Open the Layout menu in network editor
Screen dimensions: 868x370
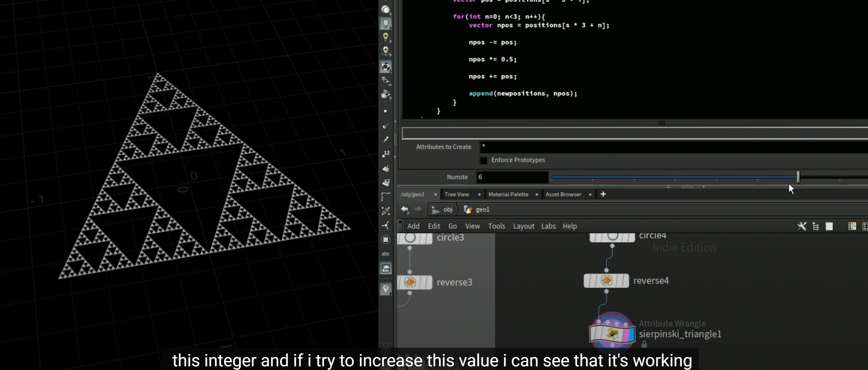523,226
